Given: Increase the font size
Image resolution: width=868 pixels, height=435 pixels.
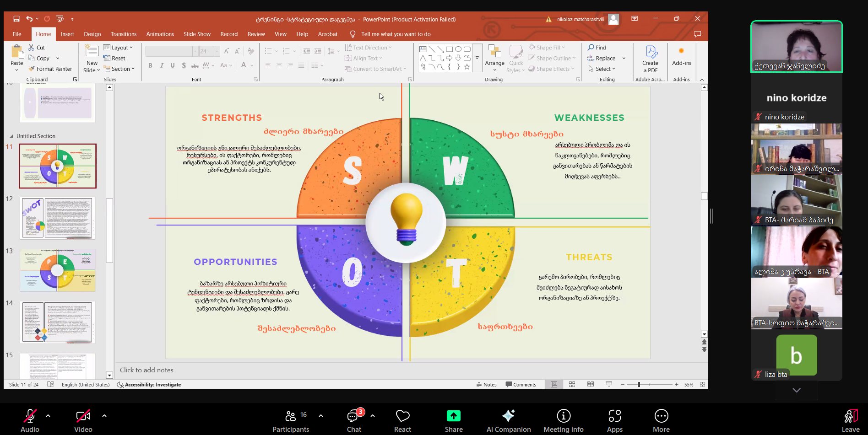Looking at the screenshot, I should tap(227, 51).
